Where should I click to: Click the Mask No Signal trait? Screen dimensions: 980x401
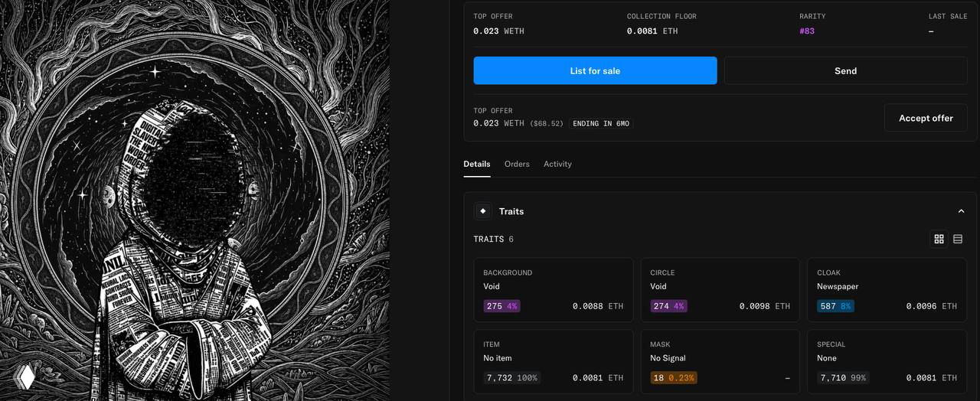pos(720,361)
